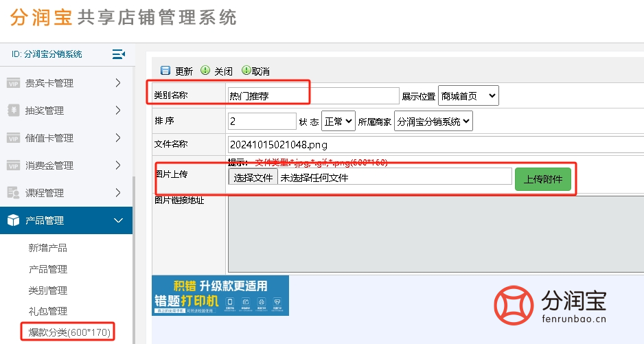Click the green icon before 取消

(246, 70)
